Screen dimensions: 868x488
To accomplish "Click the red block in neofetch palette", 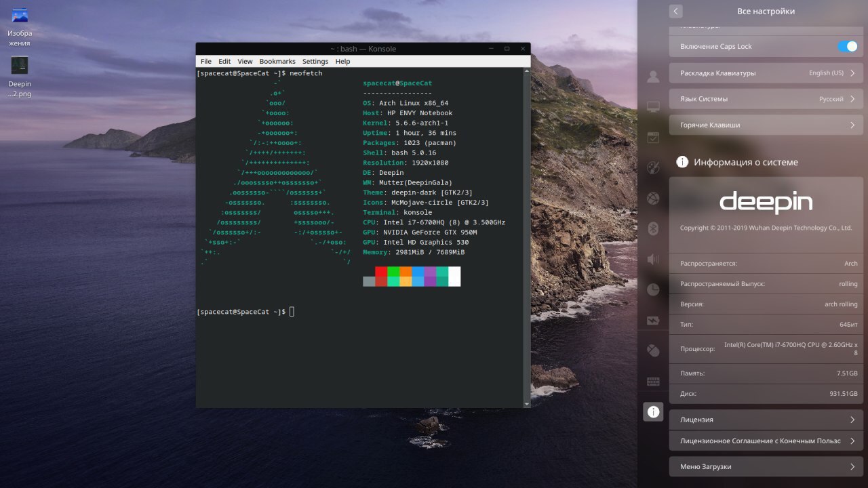I will pos(381,271).
